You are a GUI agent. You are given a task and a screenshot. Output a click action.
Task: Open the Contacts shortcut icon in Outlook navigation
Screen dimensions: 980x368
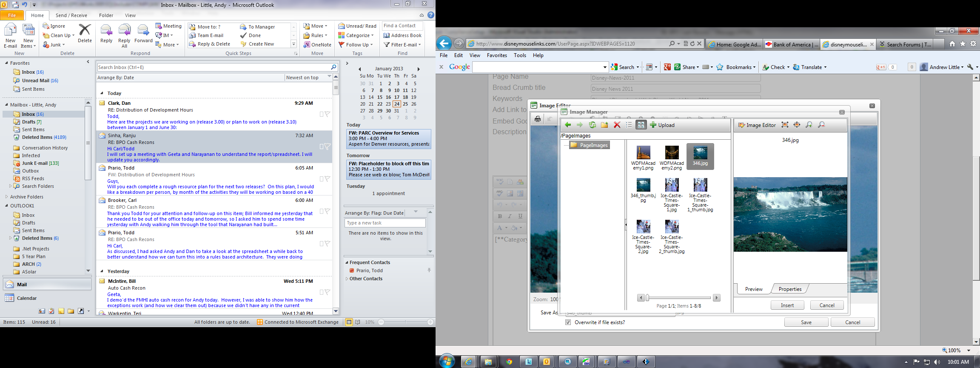click(x=42, y=311)
